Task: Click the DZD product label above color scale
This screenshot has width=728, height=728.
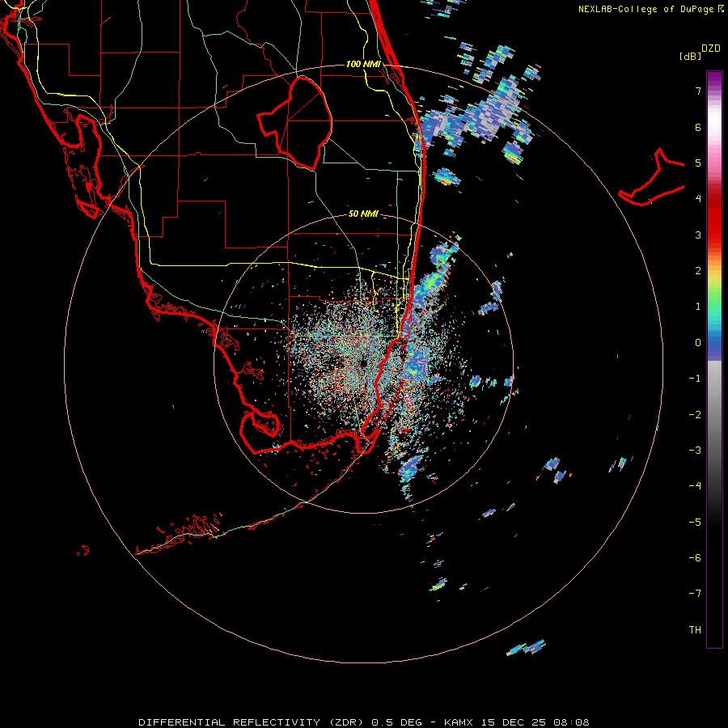Action: (x=711, y=49)
